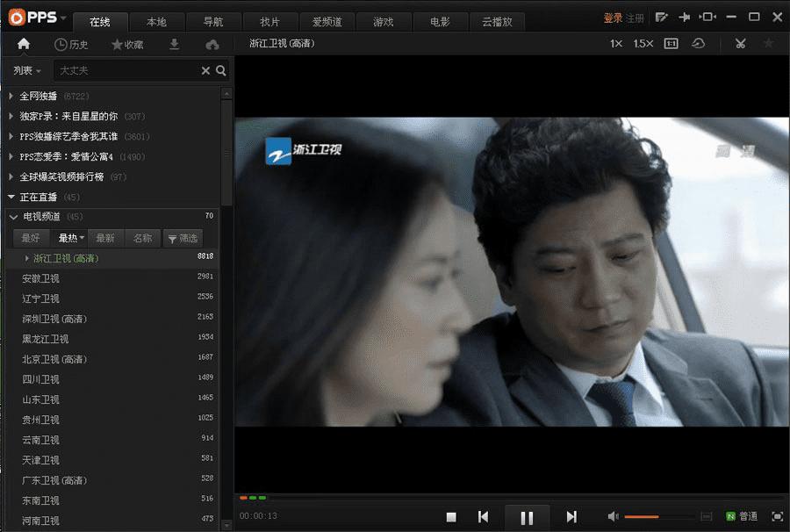Open the 筛选 filter button

(183, 238)
